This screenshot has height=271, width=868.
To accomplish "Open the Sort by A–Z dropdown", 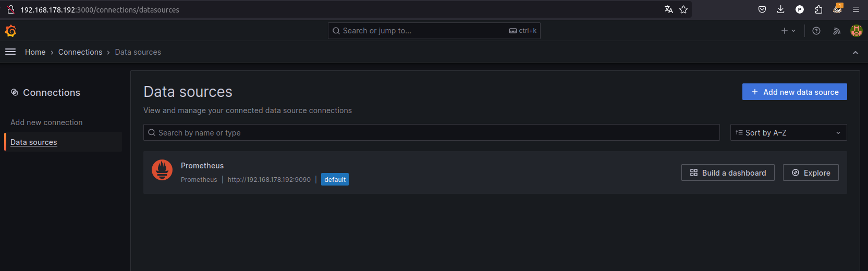I will click(788, 133).
